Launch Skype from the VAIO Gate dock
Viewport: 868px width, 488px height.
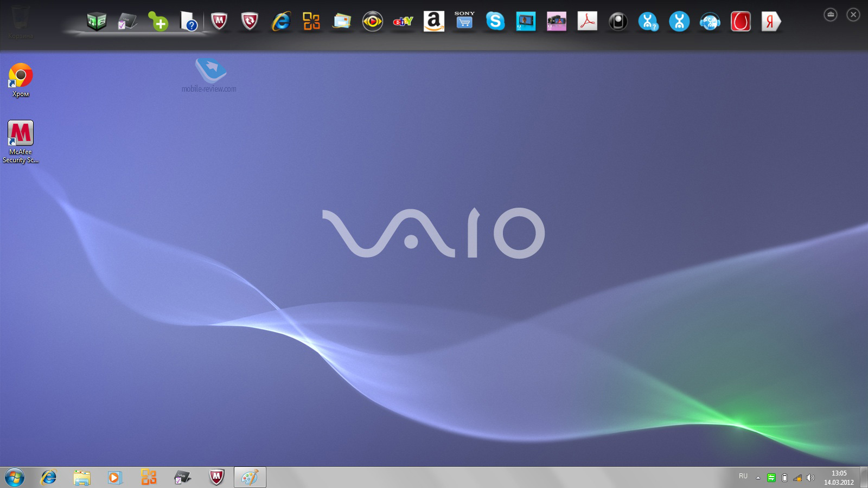click(x=495, y=22)
